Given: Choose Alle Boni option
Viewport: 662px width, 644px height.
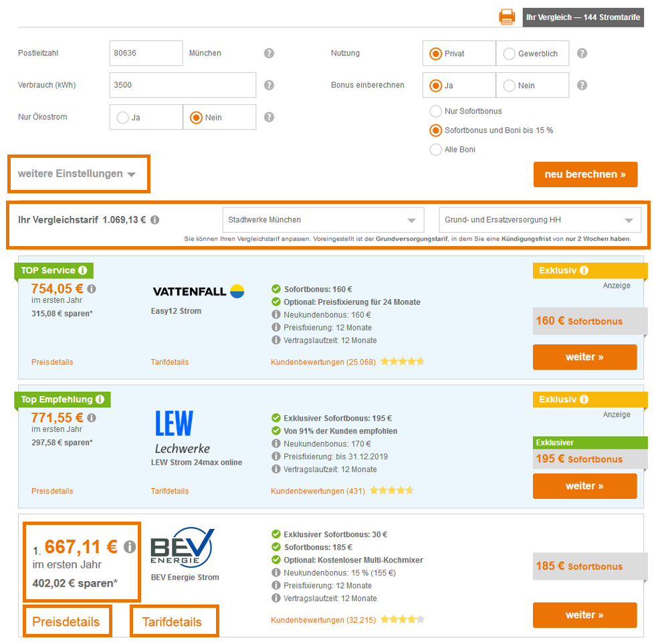Looking at the screenshot, I should (x=452, y=150).
